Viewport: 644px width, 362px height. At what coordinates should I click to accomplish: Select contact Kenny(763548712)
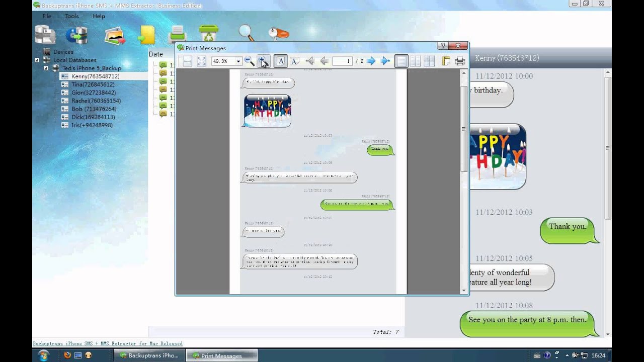tap(95, 76)
